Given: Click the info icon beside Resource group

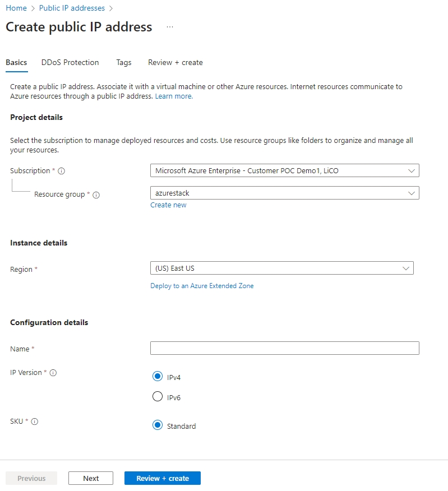Looking at the screenshot, I should click(96, 195).
